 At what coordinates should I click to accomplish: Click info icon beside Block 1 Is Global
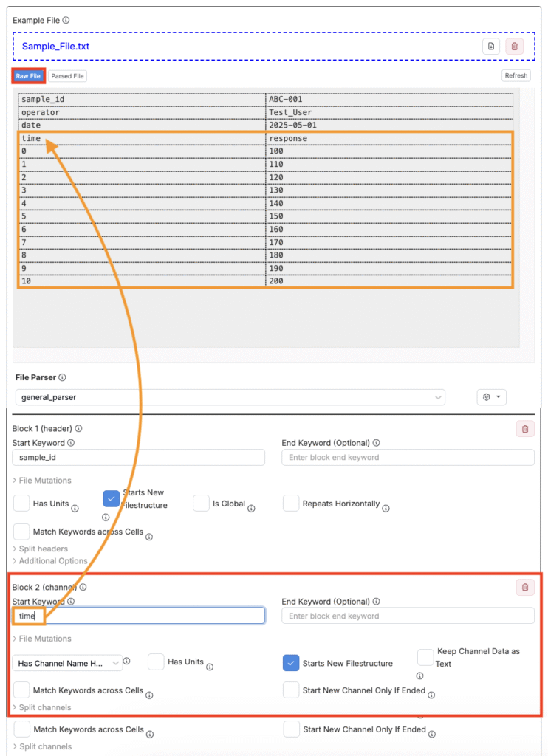(x=252, y=509)
